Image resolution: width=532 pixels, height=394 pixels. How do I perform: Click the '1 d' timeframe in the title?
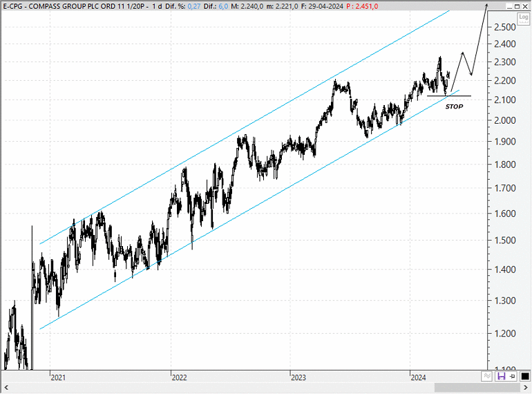pyautogui.click(x=157, y=6)
